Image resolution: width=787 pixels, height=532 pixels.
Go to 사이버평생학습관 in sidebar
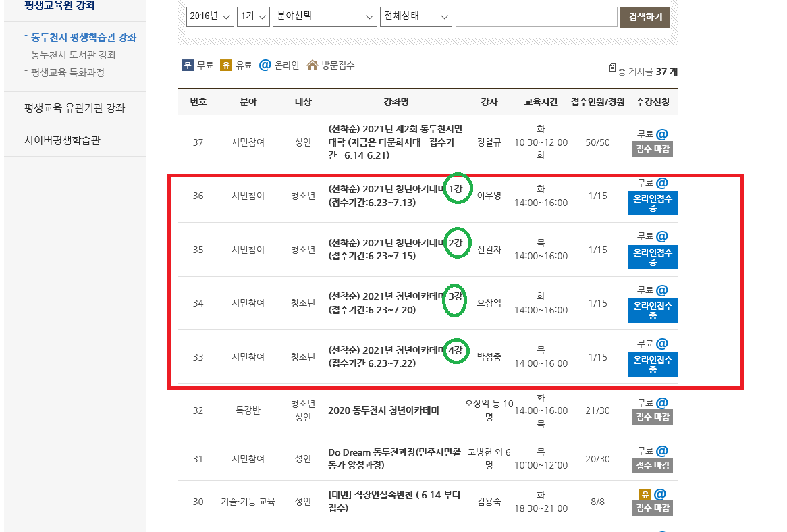(62, 140)
